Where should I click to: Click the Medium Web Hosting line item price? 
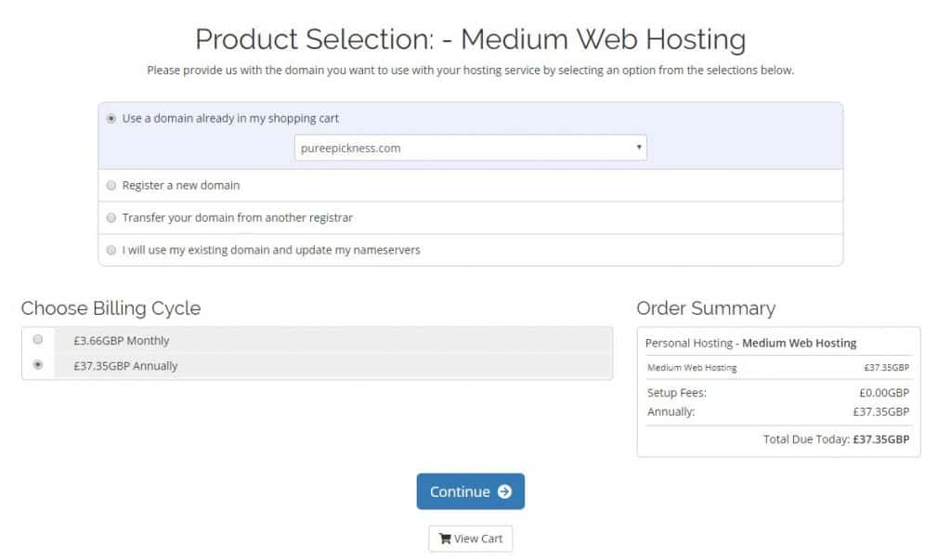point(886,368)
